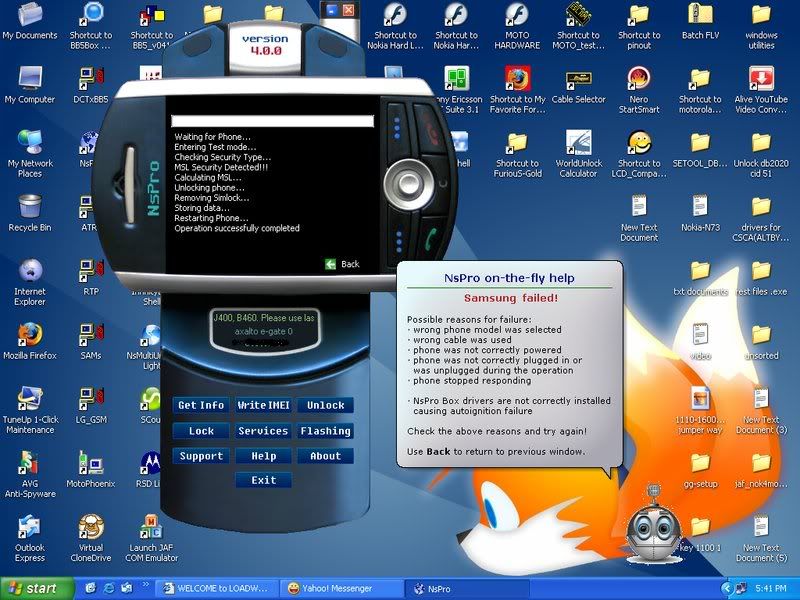800x600 pixels.
Task: Click the Write IMEI button
Action: [x=263, y=406]
